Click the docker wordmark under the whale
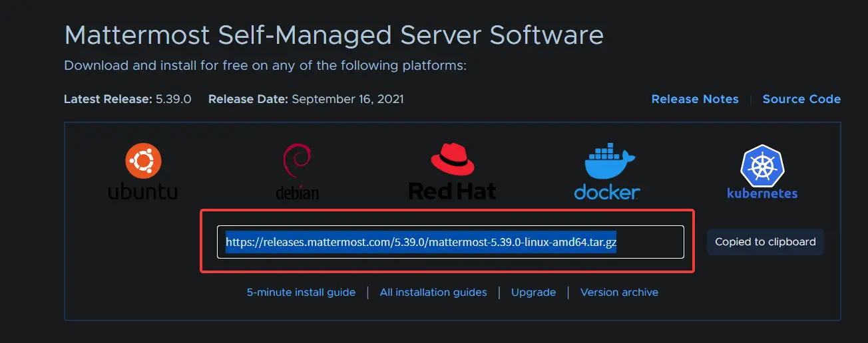 click(607, 191)
